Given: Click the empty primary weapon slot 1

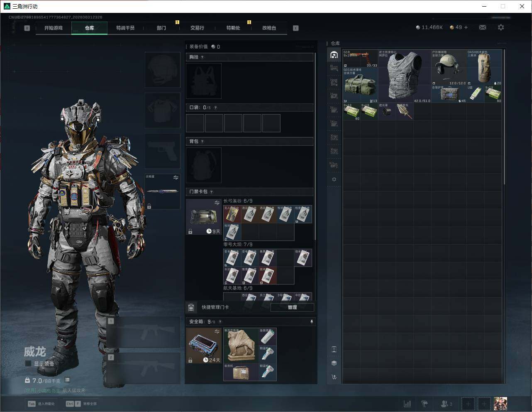Looking at the screenshot, I should (144, 332).
